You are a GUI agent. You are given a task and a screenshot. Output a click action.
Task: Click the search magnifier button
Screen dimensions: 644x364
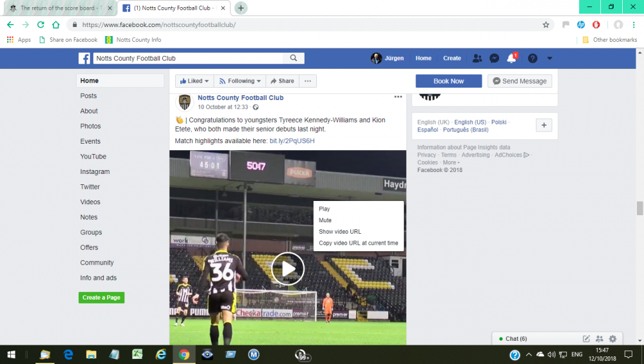coord(294,58)
